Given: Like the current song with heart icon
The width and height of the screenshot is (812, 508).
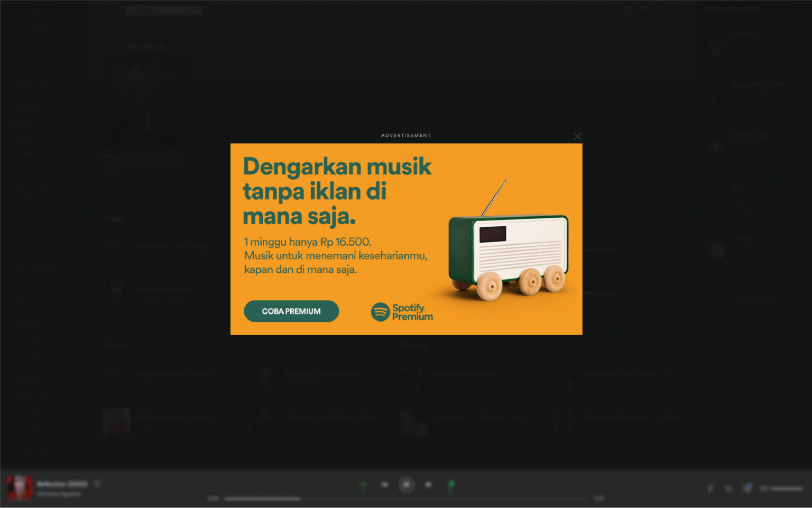Looking at the screenshot, I should click(x=97, y=484).
